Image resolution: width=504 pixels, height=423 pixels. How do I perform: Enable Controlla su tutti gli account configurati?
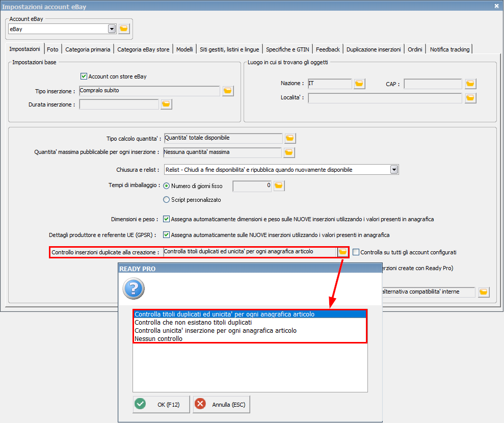point(356,252)
